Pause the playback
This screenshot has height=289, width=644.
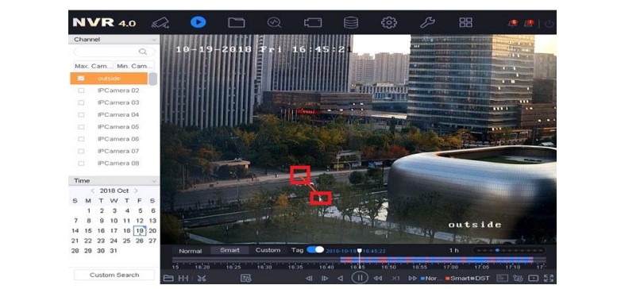coord(360,278)
